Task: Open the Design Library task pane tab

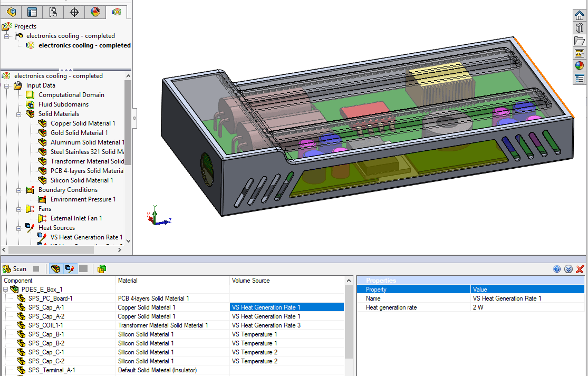Action: tap(580, 28)
